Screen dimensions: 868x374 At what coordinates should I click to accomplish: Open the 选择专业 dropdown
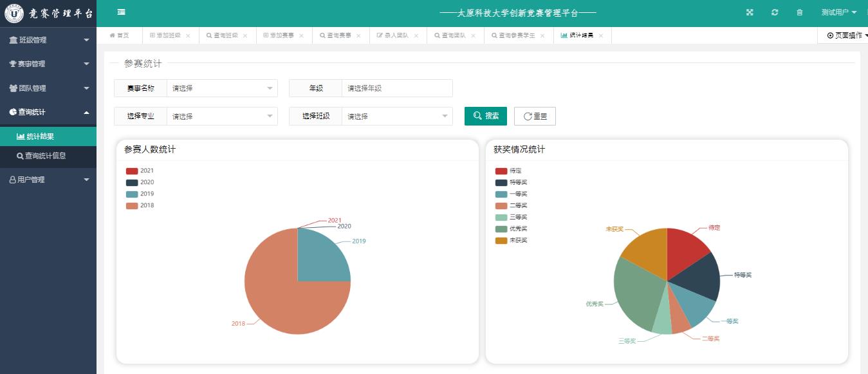[222, 117]
